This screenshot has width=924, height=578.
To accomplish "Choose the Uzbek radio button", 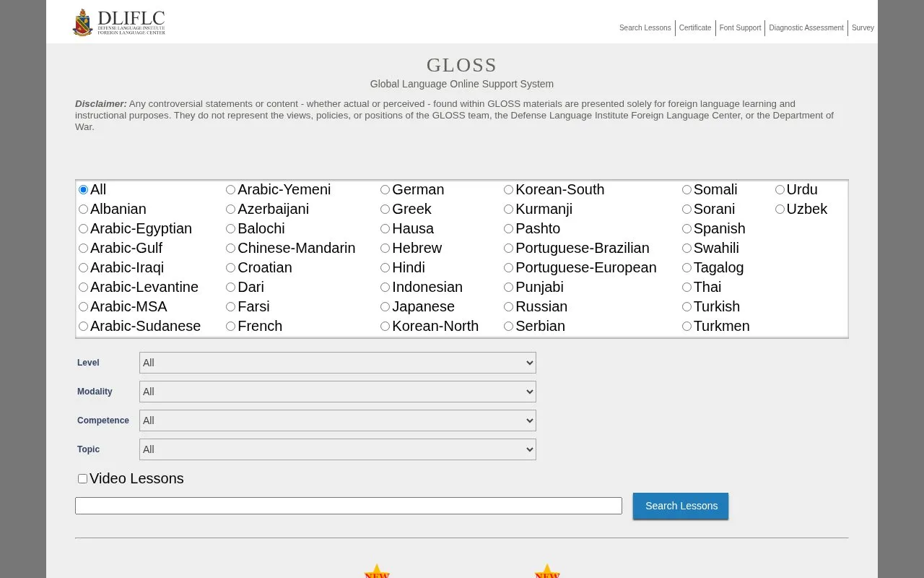I will point(780,210).
